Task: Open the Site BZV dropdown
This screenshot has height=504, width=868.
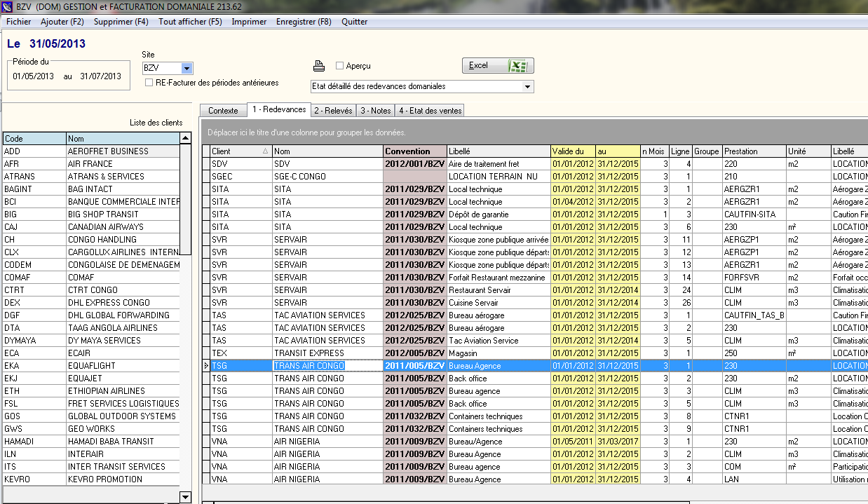Action: pos(187,68)
